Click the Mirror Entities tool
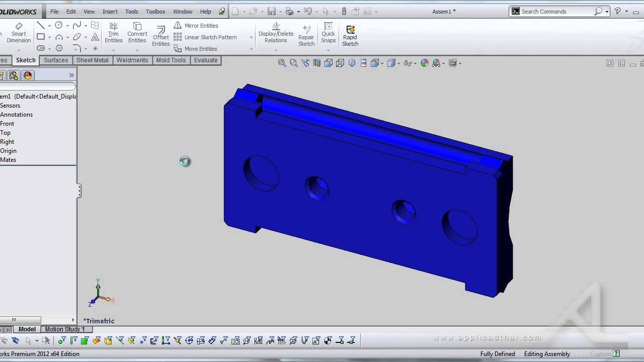This screenshot has width=644, height=362. coord(196,26)
